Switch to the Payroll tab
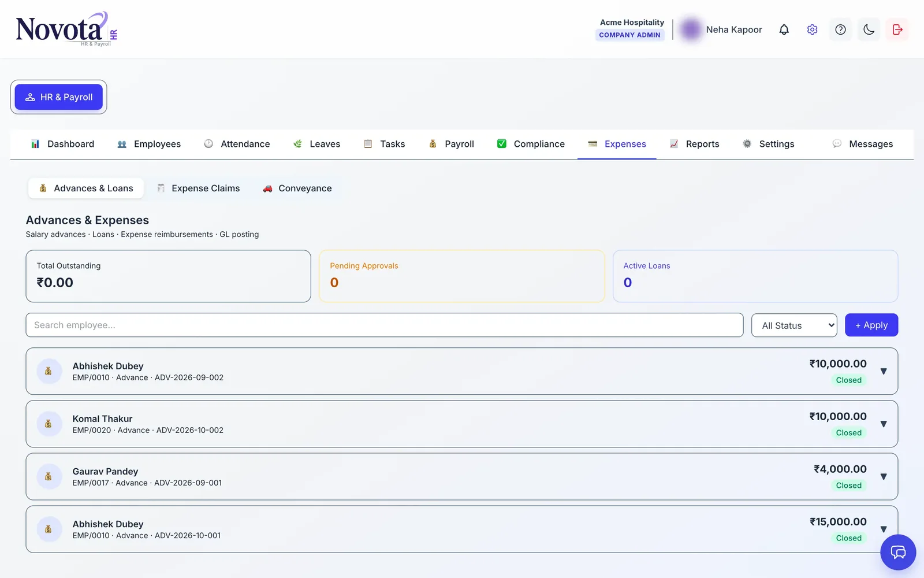The height and width of the screenshot is (578, 924). click(x=451, y=144)
